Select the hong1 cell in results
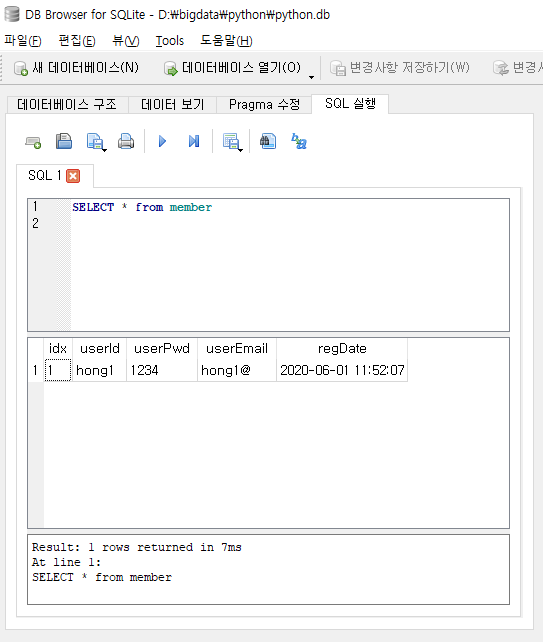 coord(100,370)
